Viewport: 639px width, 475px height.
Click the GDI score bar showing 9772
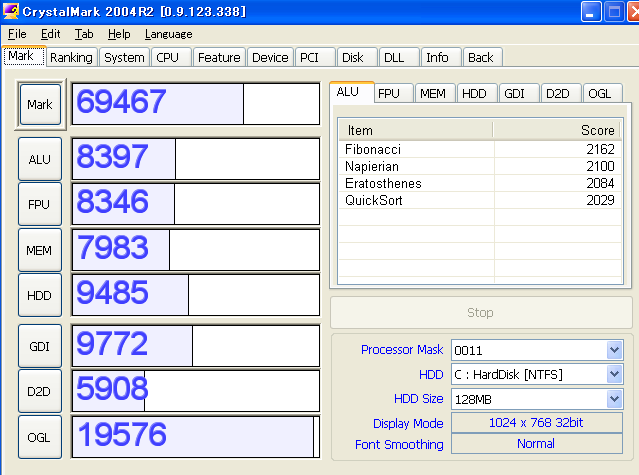click(x=196, y=346)
